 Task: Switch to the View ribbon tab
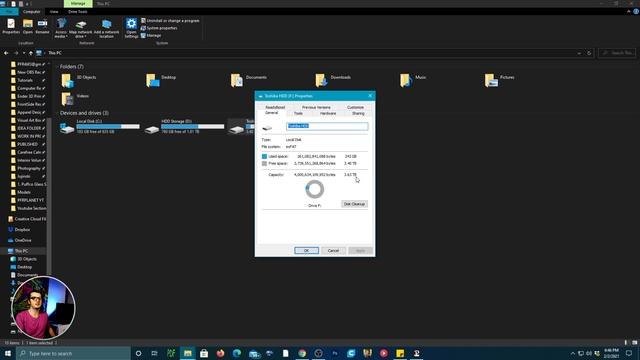point(54,12)
